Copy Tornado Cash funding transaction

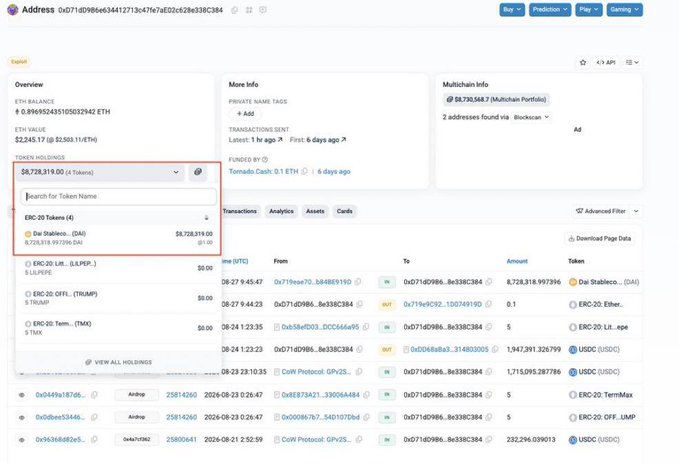[x=304, y=172]
